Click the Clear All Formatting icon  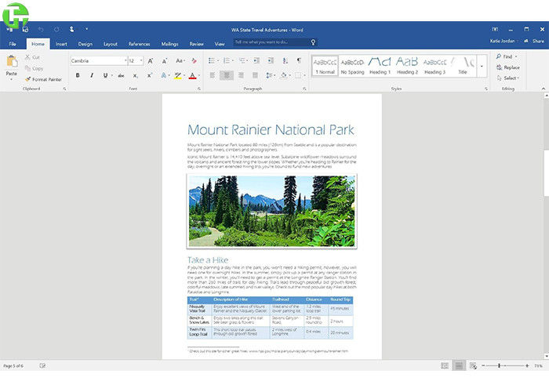click(193, 60)
